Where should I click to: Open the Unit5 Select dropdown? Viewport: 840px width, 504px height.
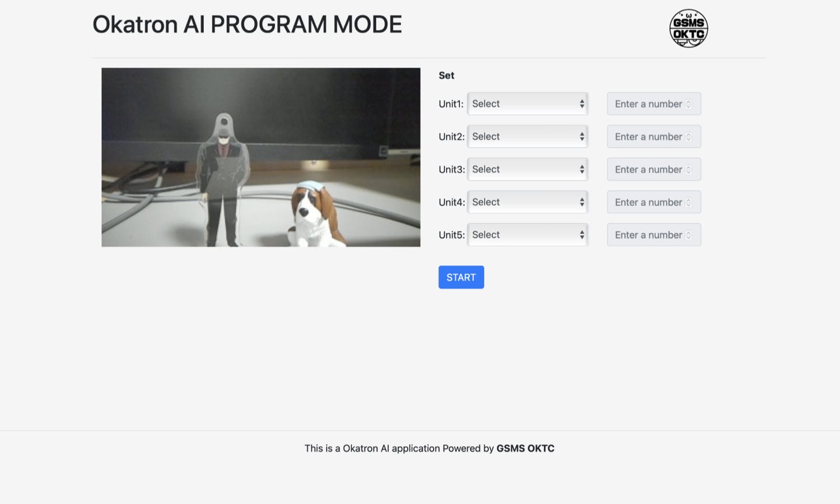527,235
